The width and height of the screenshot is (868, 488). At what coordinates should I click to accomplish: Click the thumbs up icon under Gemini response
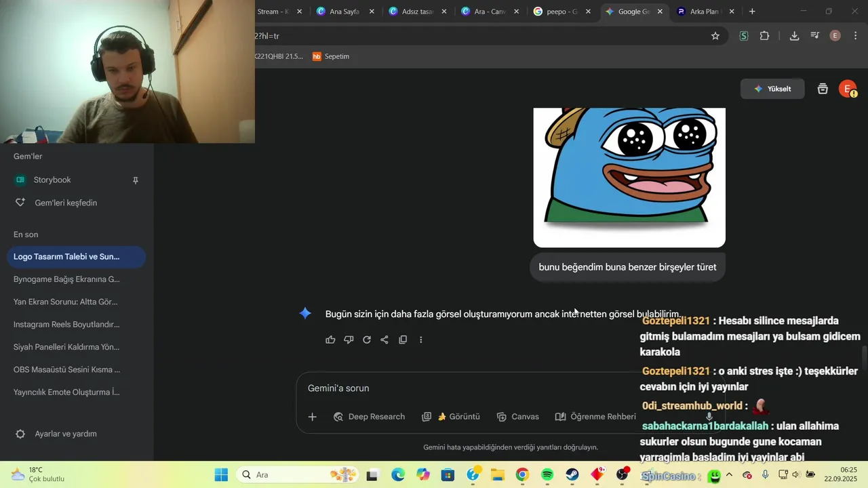point(330,340)
